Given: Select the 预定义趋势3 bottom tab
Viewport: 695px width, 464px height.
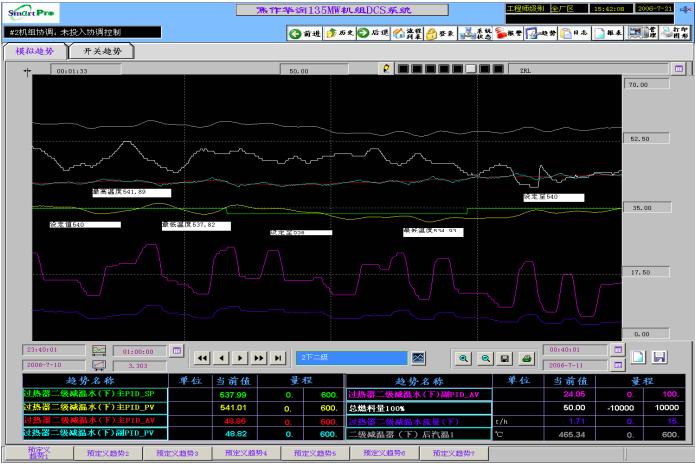Looking at the screenshot, I should tap(176, 454).
